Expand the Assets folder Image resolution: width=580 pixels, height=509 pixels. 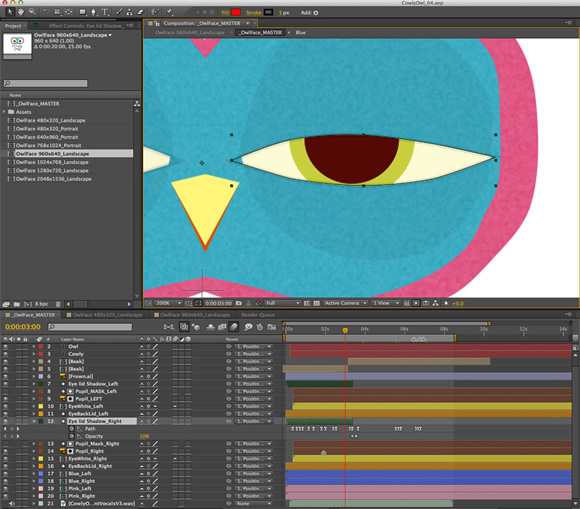[4, 112]
